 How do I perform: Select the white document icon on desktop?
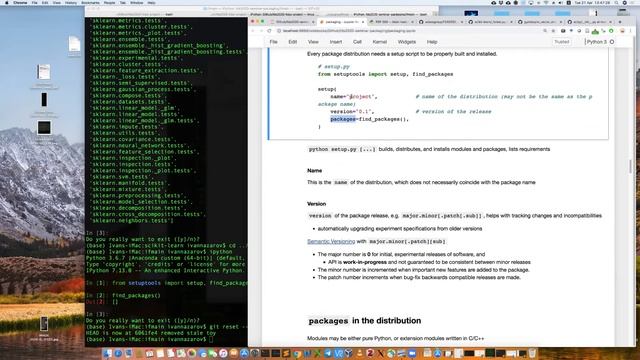pos(74,44)
